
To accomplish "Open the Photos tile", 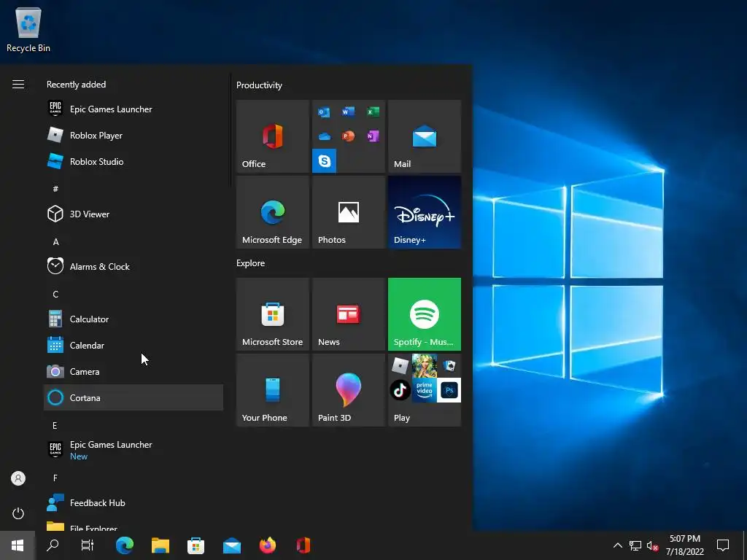I will coord(349,212).
